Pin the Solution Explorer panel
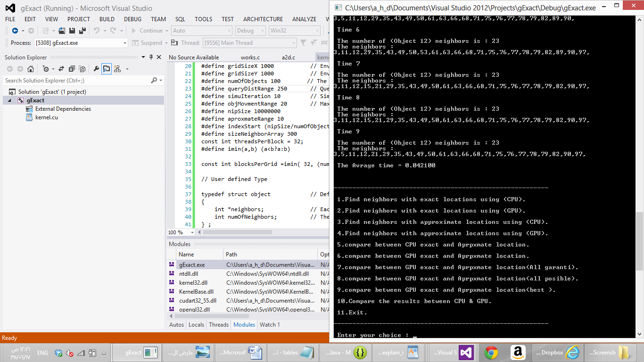The image size is (644, 362). 151,58
